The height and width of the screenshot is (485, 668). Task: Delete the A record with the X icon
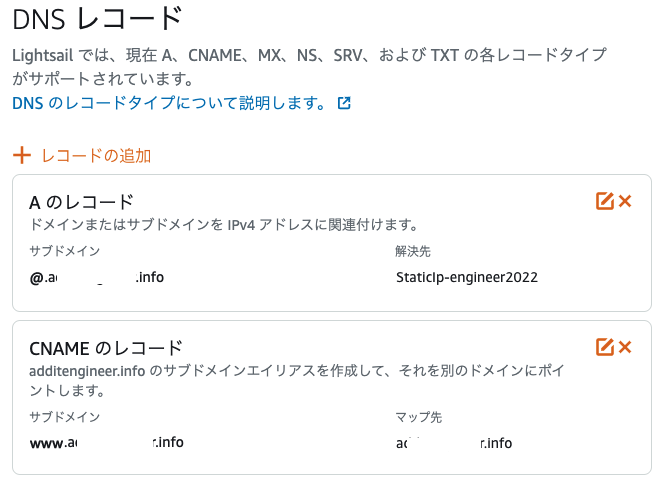625,201
